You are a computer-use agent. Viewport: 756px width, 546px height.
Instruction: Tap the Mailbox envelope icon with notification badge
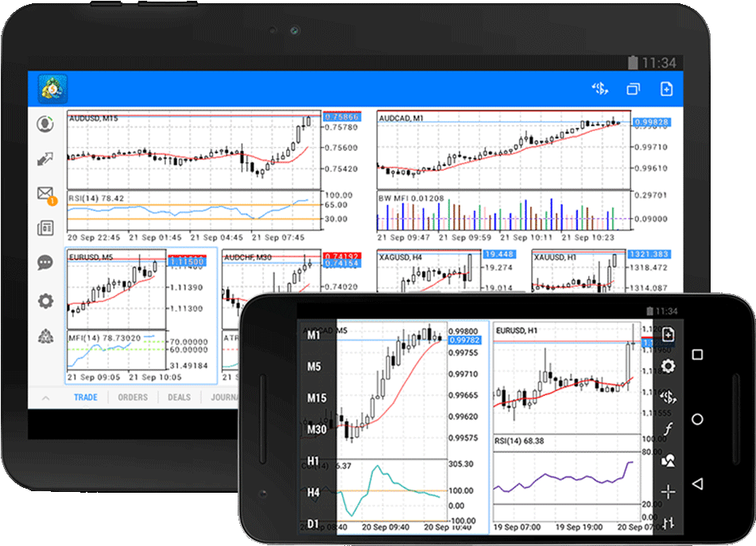[x=45, y=194]
